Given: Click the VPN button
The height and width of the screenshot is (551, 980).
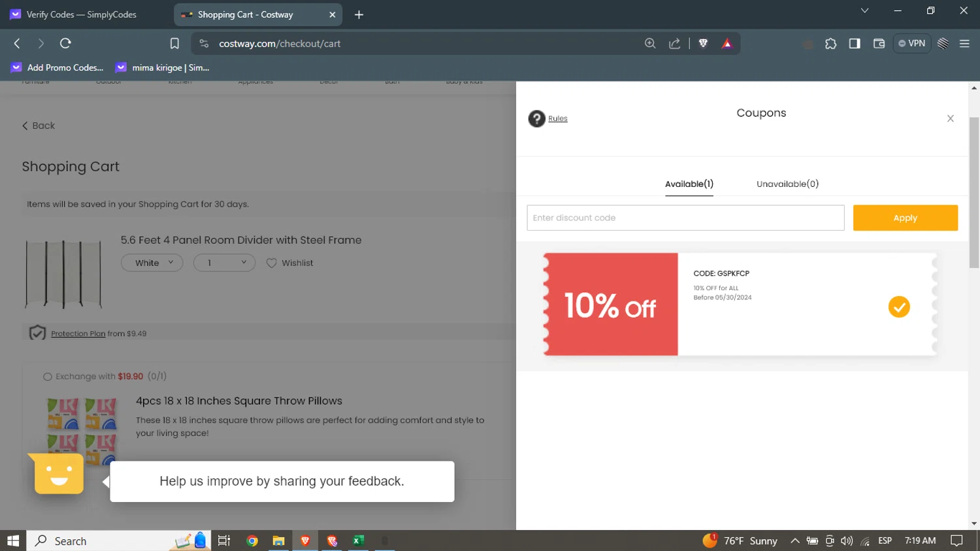Looking at the screenshot, I should pos(912,43).
